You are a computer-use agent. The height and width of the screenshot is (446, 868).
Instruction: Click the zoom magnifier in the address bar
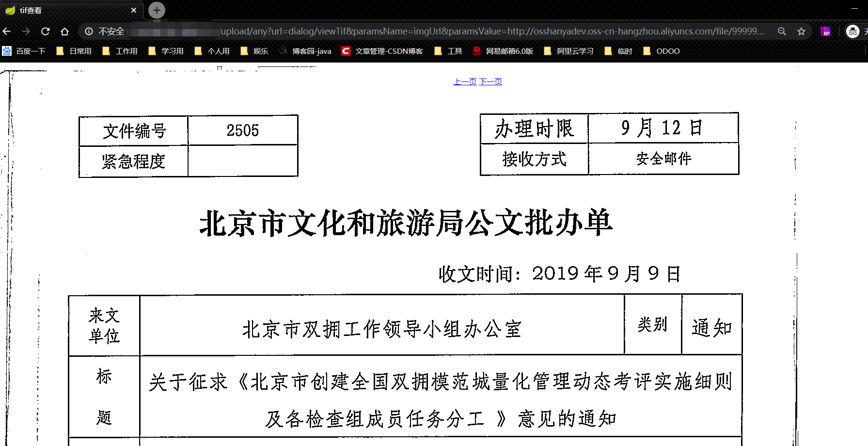782,31
